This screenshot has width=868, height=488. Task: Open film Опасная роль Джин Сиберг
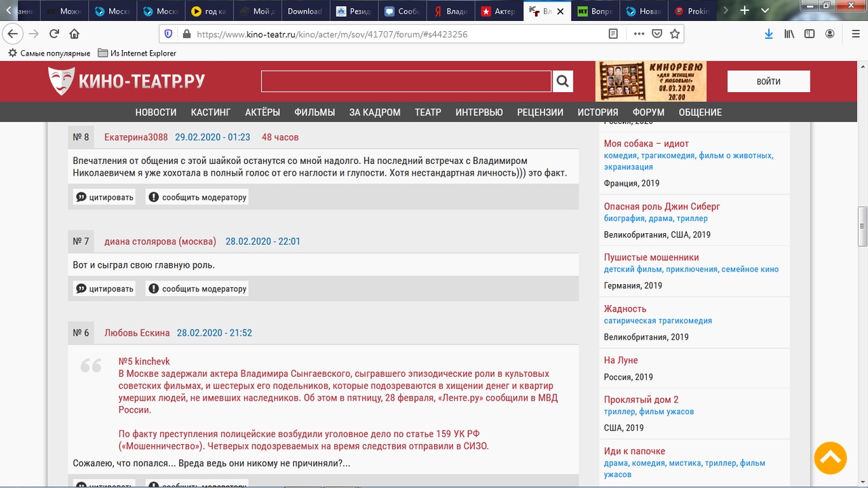tap(662, 206)
